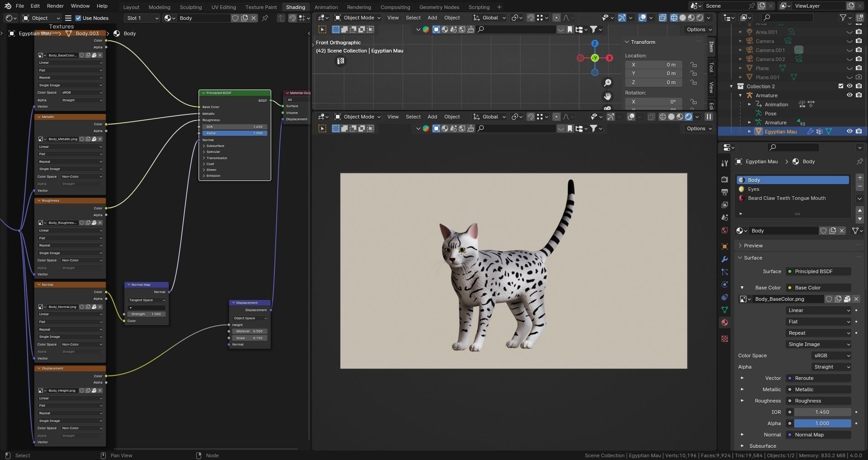The image size is (868, 460).
Task: Collapse the Collection 2 tree node
Action: coord(731,86)
